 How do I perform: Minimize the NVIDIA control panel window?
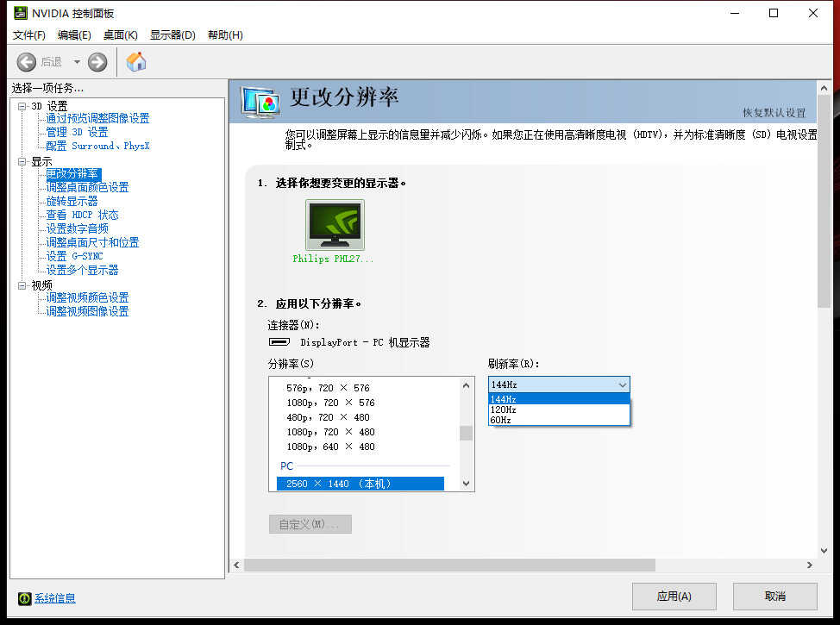click(735, 13)
